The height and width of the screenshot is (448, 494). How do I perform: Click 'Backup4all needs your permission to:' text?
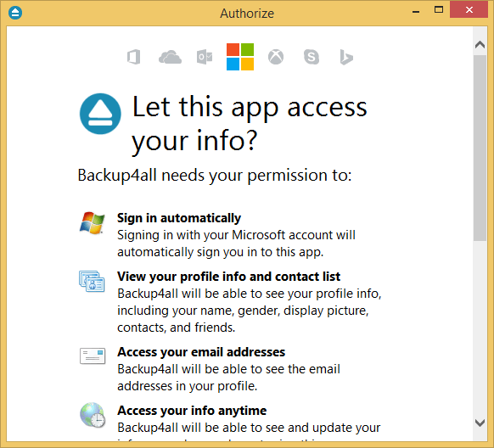pos(215,175)
